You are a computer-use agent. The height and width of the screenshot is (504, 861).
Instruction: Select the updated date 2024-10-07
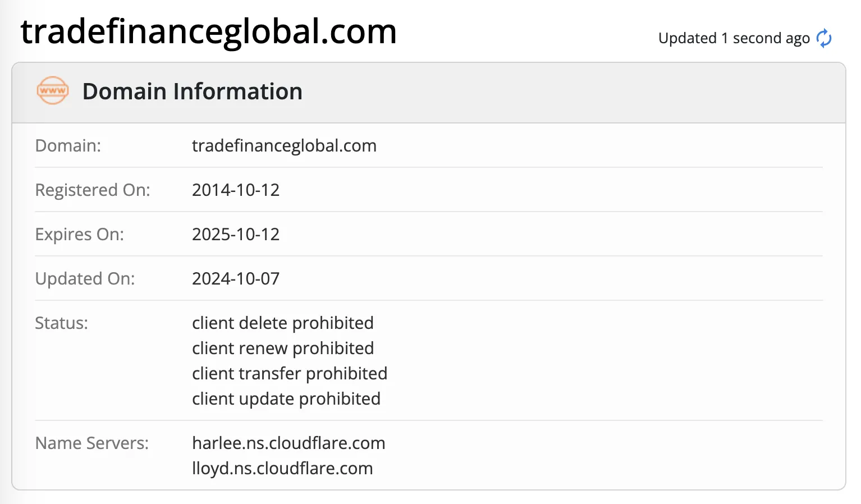coord(236,279)
